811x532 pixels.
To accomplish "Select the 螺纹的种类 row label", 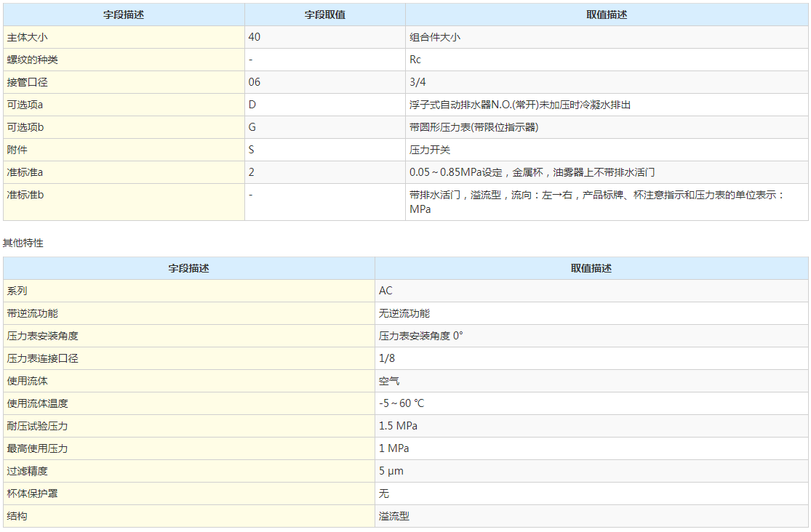I will click(28, 59).
